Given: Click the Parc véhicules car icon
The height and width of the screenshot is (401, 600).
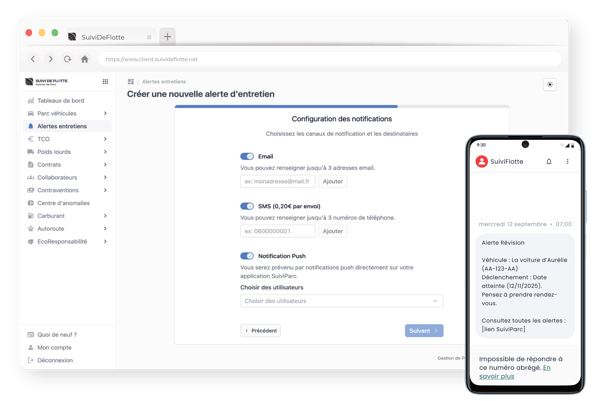Looking at the screenshot, I should (31, 113).
